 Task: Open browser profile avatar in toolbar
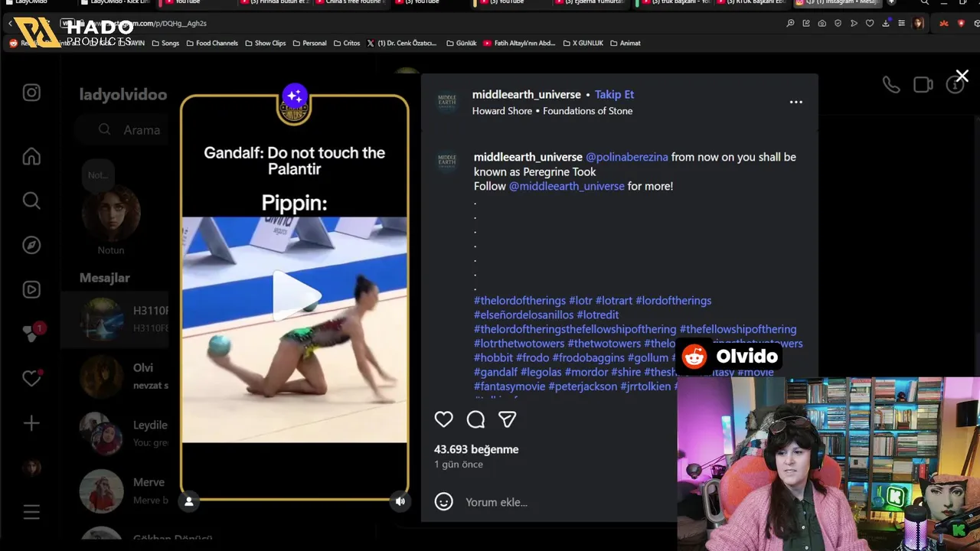point(919,24)
